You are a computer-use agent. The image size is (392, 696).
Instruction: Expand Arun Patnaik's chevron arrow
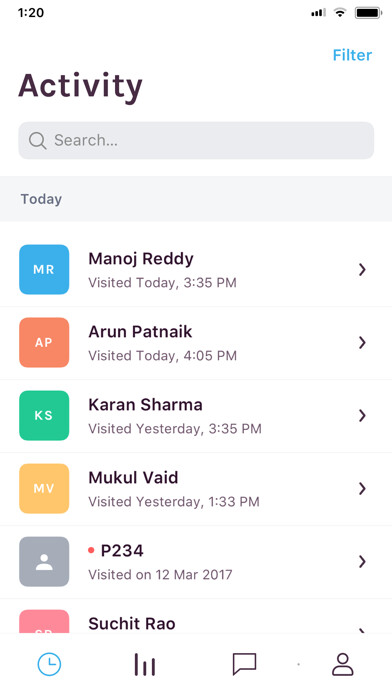click(x=362, y=342)
